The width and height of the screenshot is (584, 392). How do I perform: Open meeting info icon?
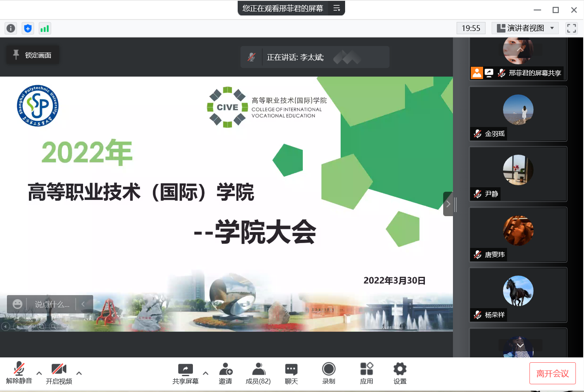point(11,28)
